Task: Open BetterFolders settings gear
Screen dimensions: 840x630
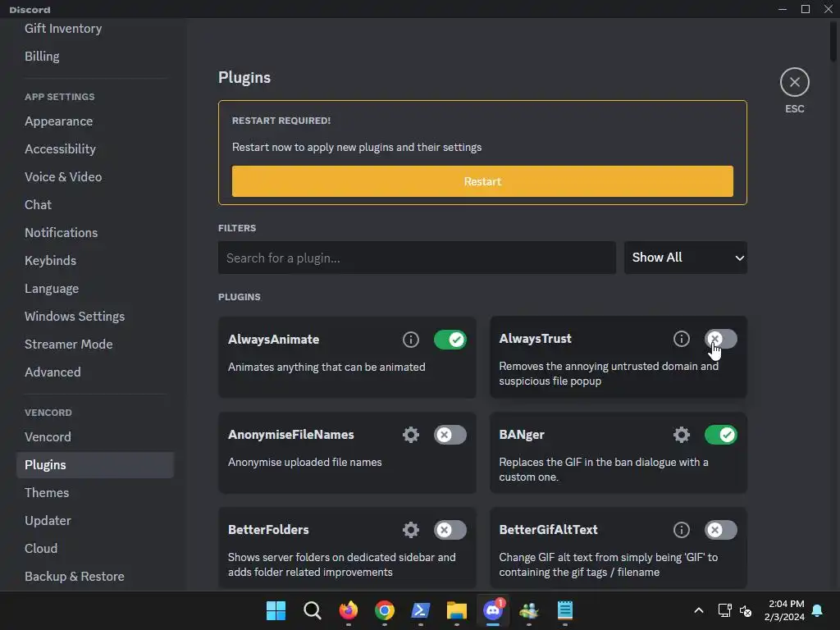Action: [410, 530]
